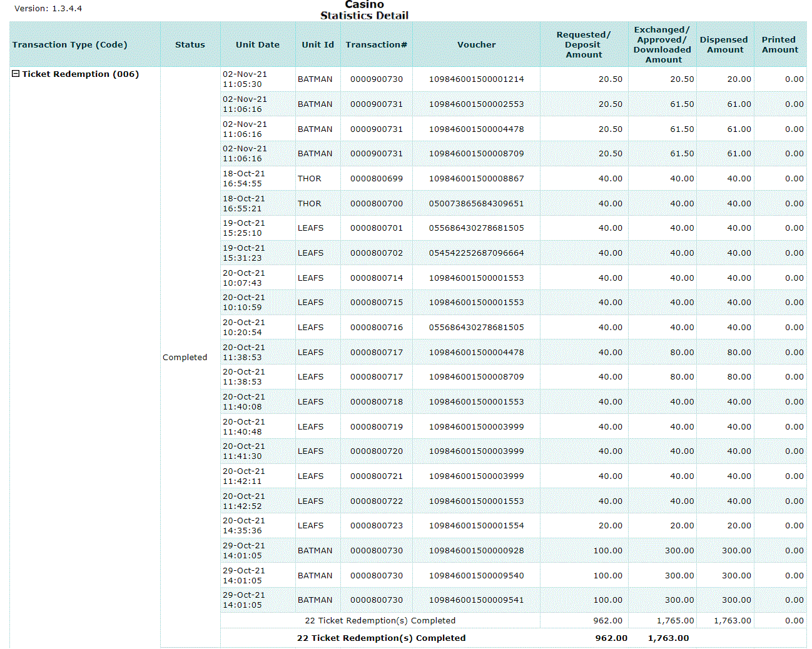Select voucher 109846001500001554
The image size is (812, 649).
pyautogui.click(x=477, y=526)
